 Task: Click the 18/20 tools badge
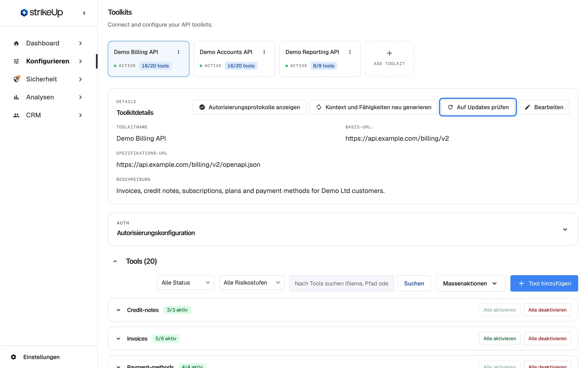(x=155, y=66)
